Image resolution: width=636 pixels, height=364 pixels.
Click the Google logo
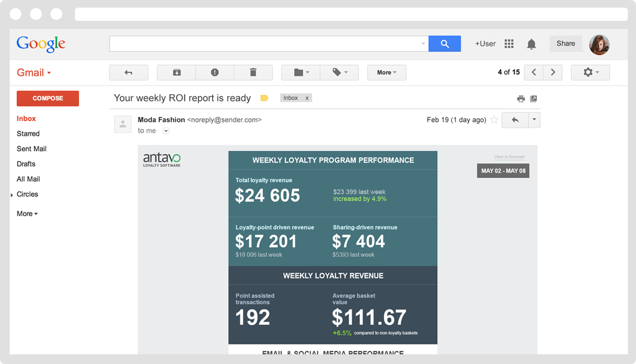tap(41, 44)
